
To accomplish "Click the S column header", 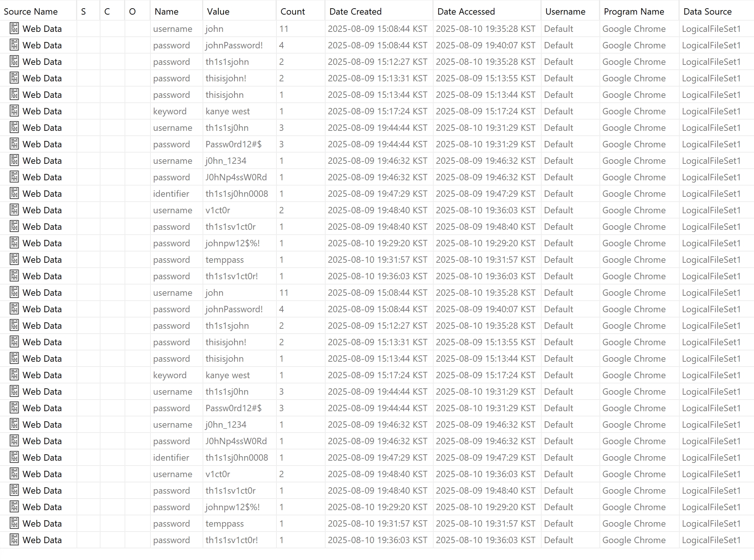I will pos(83,12).
